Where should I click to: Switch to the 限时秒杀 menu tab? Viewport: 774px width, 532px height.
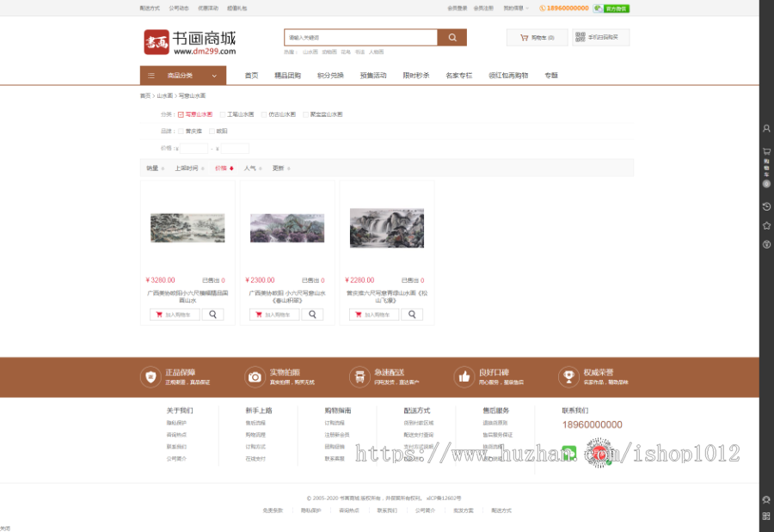[x=415, y=75]
